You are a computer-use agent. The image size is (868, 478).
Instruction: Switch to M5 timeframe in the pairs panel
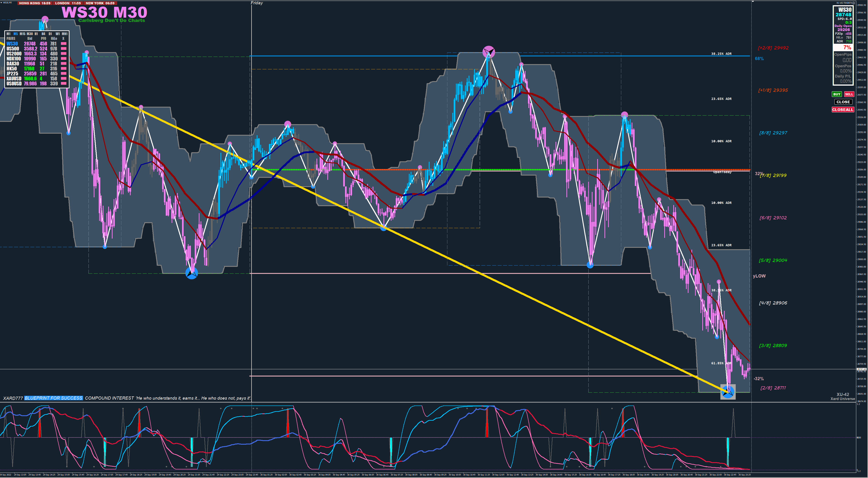point(15,34)
